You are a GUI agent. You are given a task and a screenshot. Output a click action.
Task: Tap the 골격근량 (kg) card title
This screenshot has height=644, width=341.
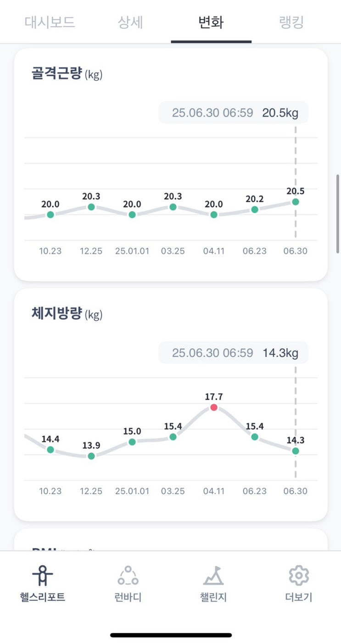tap(67, 74)
